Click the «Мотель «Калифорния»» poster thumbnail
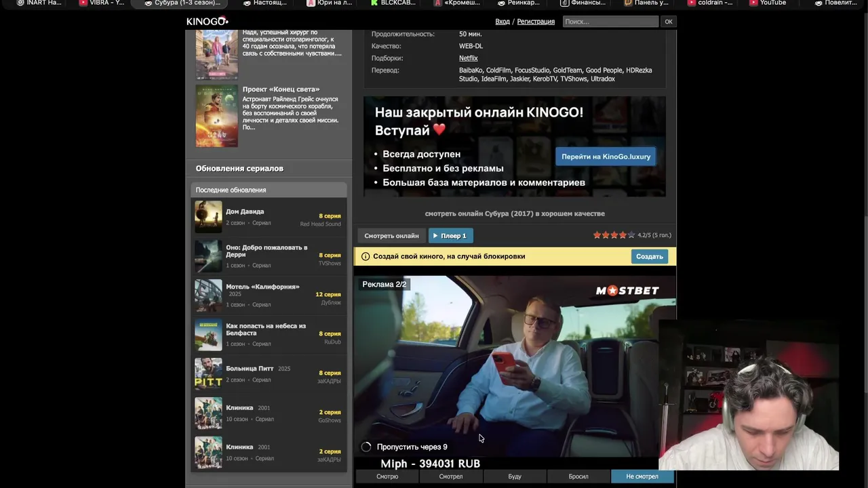 (208, 296)
